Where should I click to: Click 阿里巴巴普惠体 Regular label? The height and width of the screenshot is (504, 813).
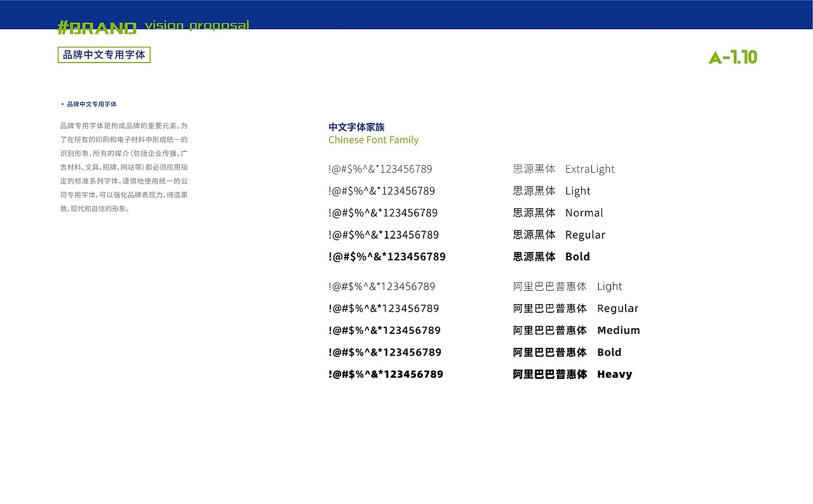coord(575,308)
